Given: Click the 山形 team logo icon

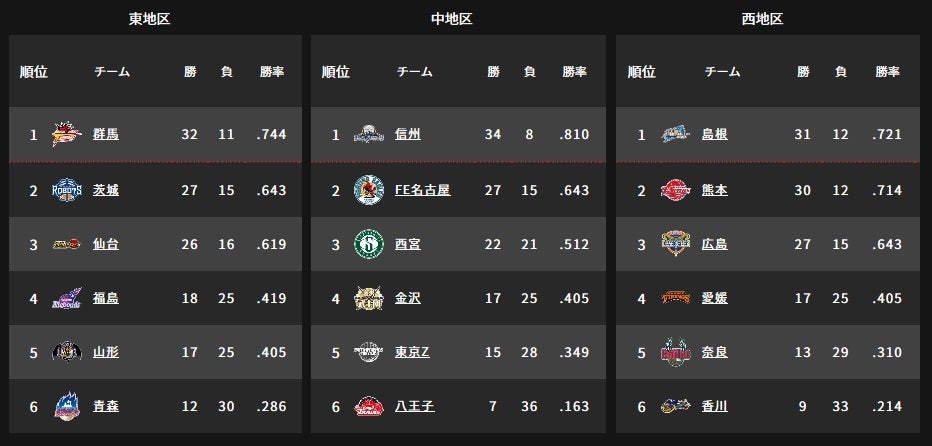Looking at the screenshot, I should coord(67,352).
